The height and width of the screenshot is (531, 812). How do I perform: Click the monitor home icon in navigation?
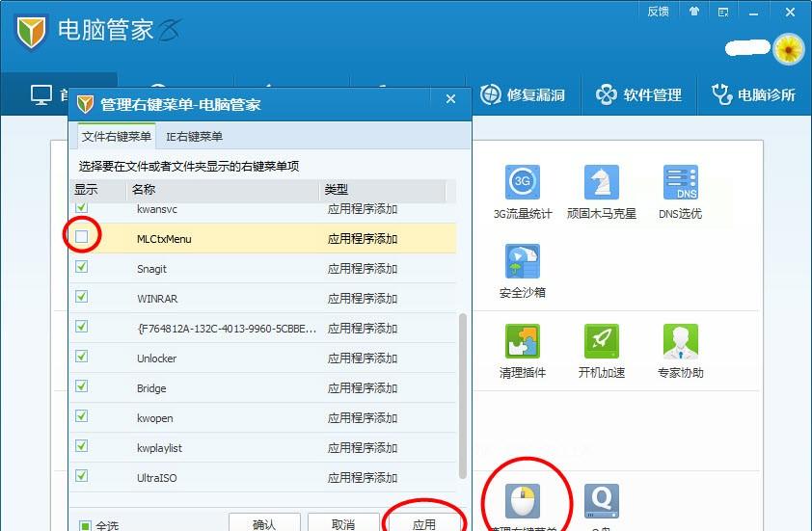point(41,95)
